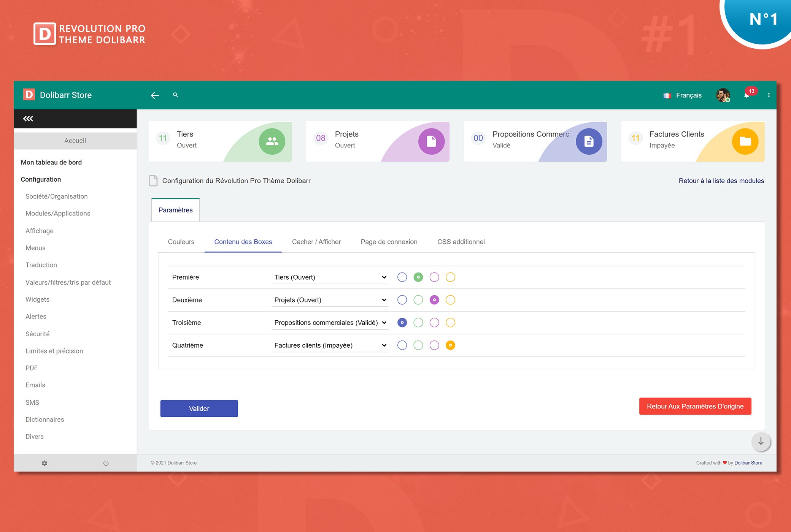
Task: Open the settings gear at sidebar bottom
Action: click(44, 463)
